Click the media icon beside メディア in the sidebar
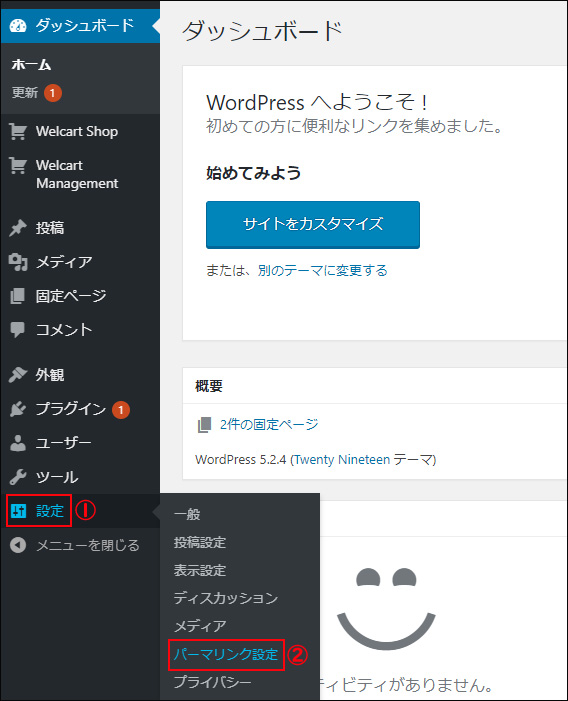This screenshot has width=568, height=701. point(18,262)
